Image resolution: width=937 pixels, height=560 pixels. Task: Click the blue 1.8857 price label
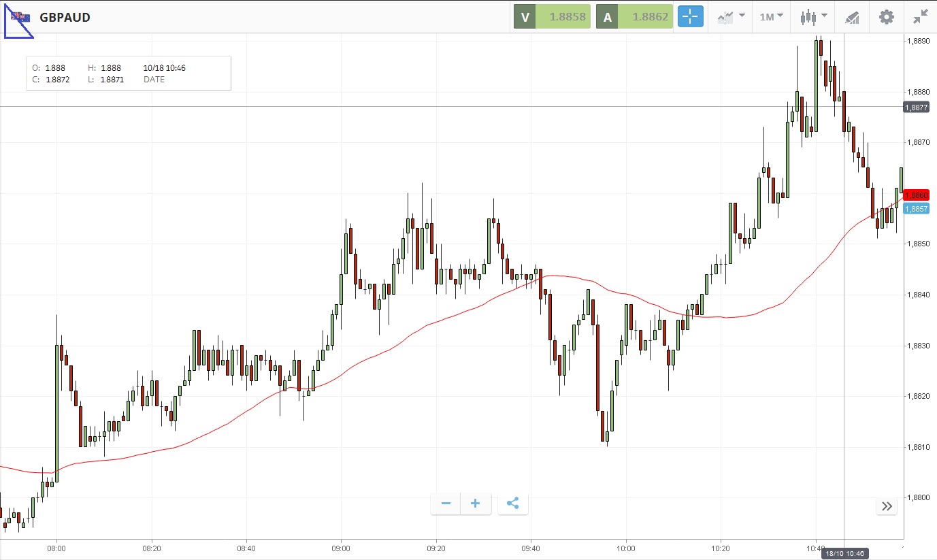click(917, 209)
